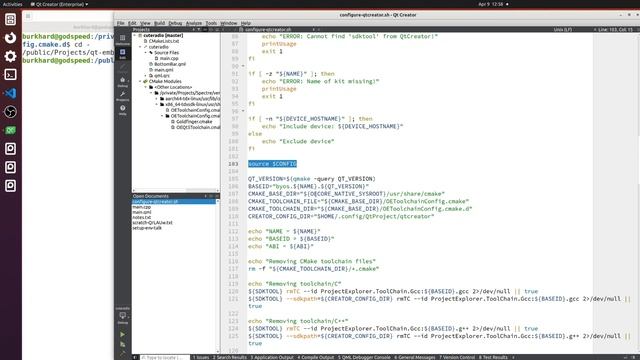Open Settings gear in the Ubuntu dock
Viewport: 640px width, 360px height.
(x=11, y=56)
